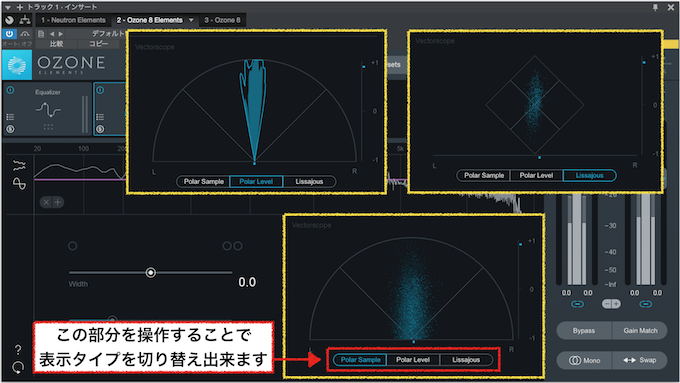Toggle the blue plugin power button
Viewport: 680px width, 383px height.
pyautogui.click(x=9, y=33)
